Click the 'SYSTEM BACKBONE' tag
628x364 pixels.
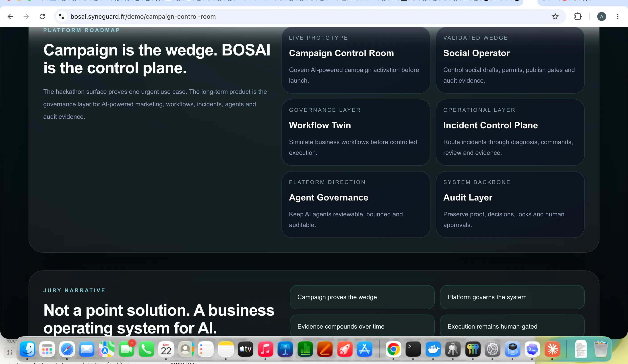pyautogui.click(x=477, y=182)
